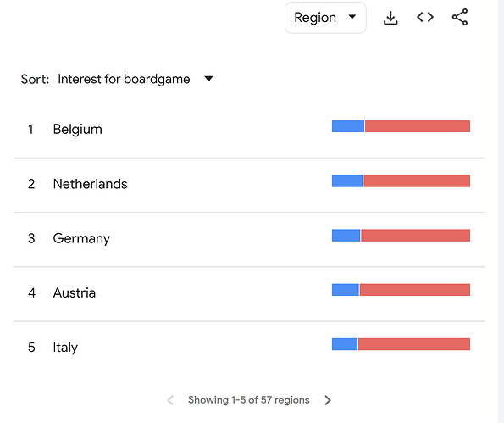Screen dimensions: 504x423
Task: Expand the Region dropdown arrow
Action: [x=352, y=17]
